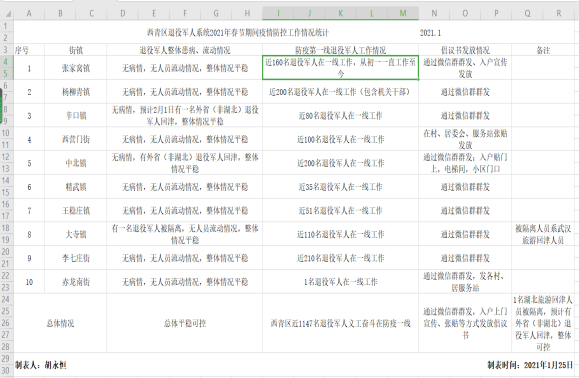The height and width of the screenshot is (378, 579).
Task: Click the 制表人：胡永恒 cell
Action: point(41,365)
